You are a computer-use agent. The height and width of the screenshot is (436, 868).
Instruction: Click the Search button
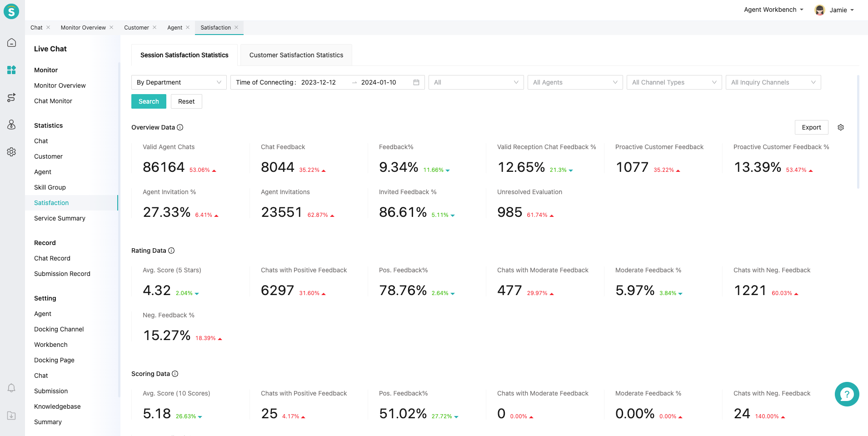click(x=149, y=101)
